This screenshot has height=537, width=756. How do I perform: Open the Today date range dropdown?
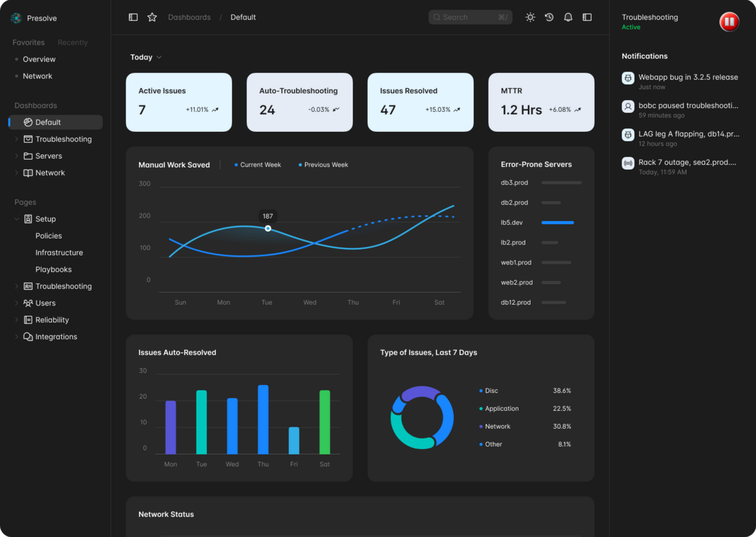click(145, 57)
